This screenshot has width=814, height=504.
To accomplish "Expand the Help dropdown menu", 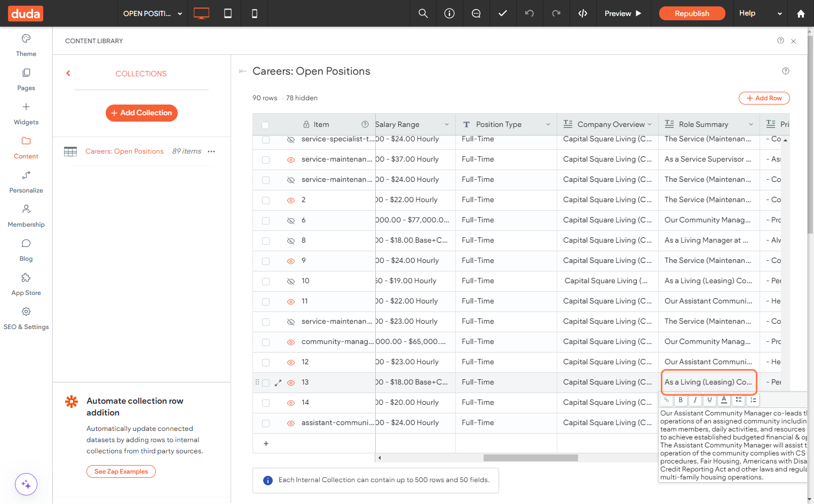I will pos(761,13).
